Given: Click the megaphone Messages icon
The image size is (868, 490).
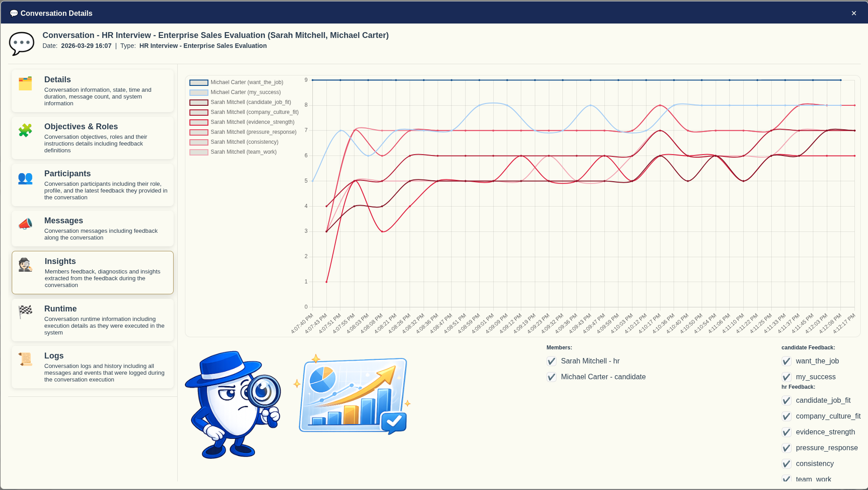Looking at the screenshot, I should tap(25, 224).
